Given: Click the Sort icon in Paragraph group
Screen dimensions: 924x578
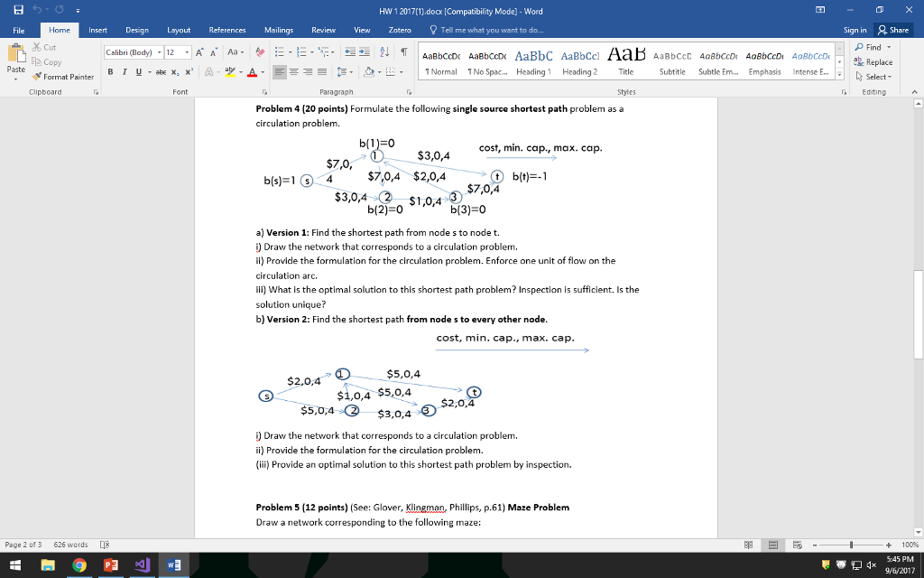Looking at the screenshot, I should (384, 50).
